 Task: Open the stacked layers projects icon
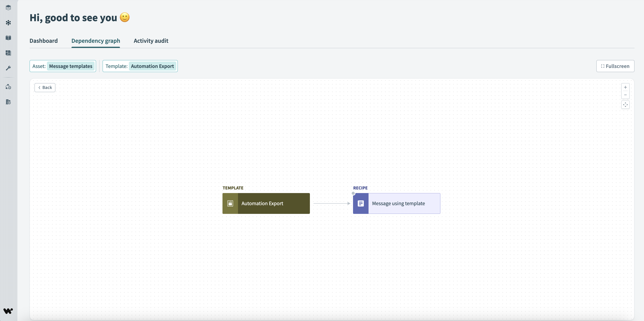pyautogui.click(x=8, y=8)
